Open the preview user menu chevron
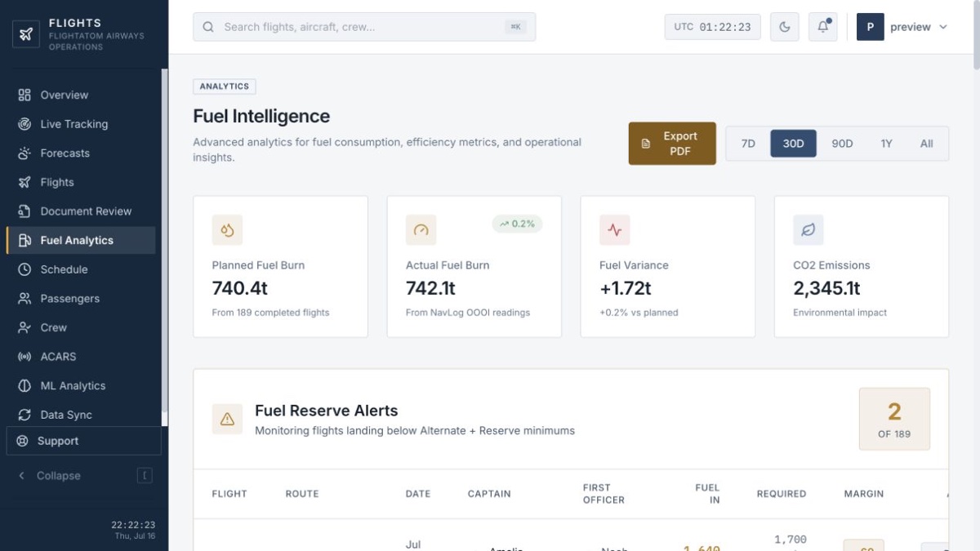Viewport: 980px width, 551px height. [x=943, y=27]
